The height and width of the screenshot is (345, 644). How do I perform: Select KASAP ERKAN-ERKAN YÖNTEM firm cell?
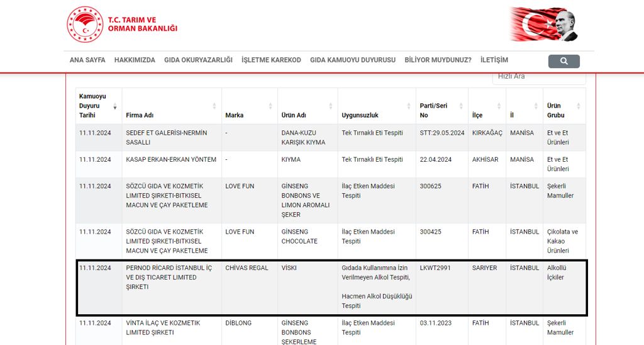tap(172, 164)
